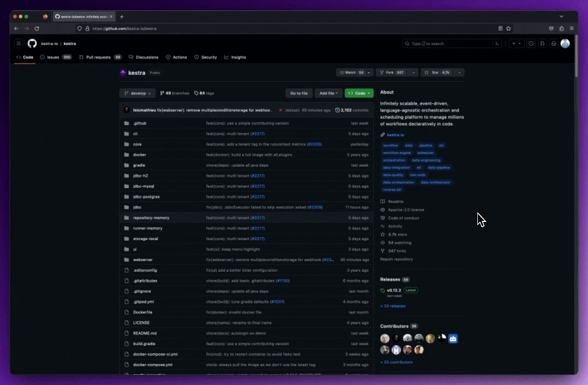This screenshot has width=588, height=385.
Task: Open the GitHub hamburger navigation menu
Action: [19, 43]
